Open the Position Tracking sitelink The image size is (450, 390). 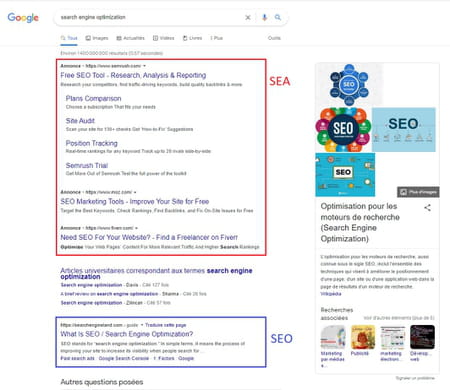pos(91,143)
